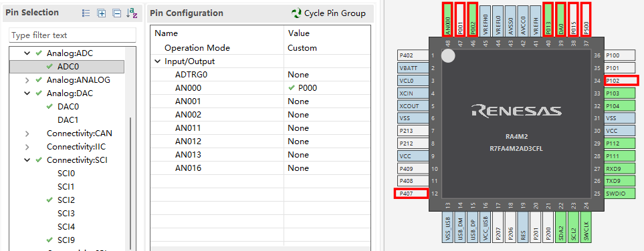The height and width of the screenshot is (251, 644).
Task: Click the expand all icon in Pin Selection
Action: (x=102, y=13)
